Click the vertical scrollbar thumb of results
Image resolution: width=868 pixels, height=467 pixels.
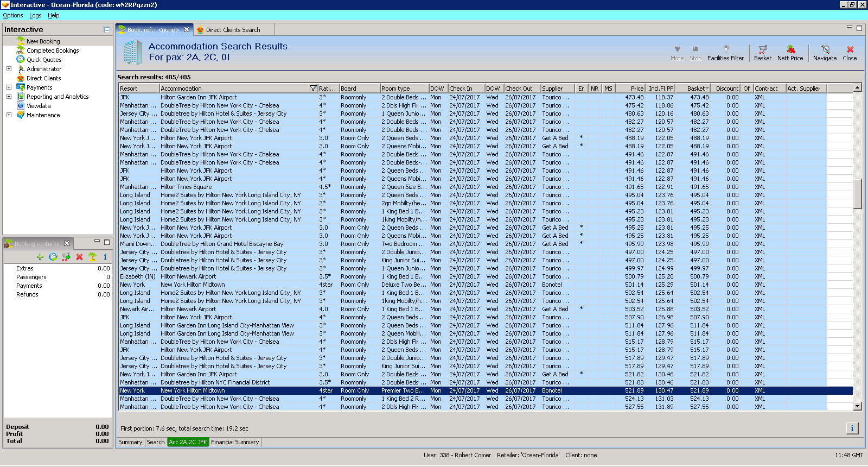[x=858, y=194]
